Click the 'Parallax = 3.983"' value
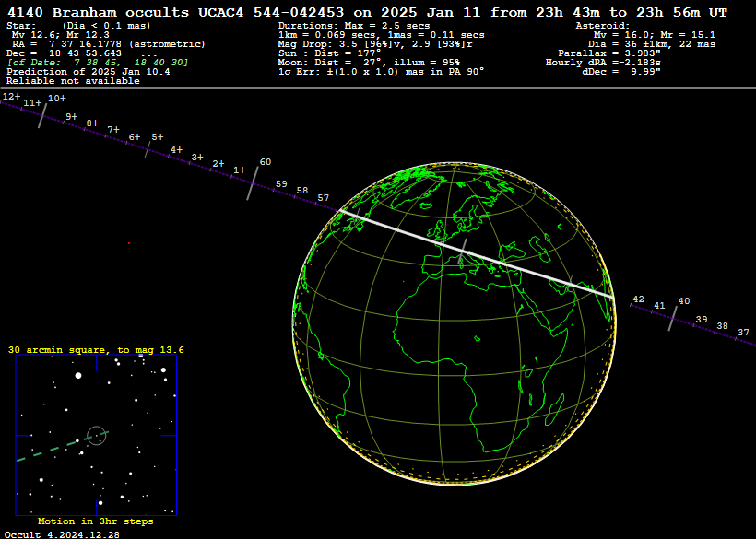The width and height of the screenshot is (756, 539). point(608,53)
